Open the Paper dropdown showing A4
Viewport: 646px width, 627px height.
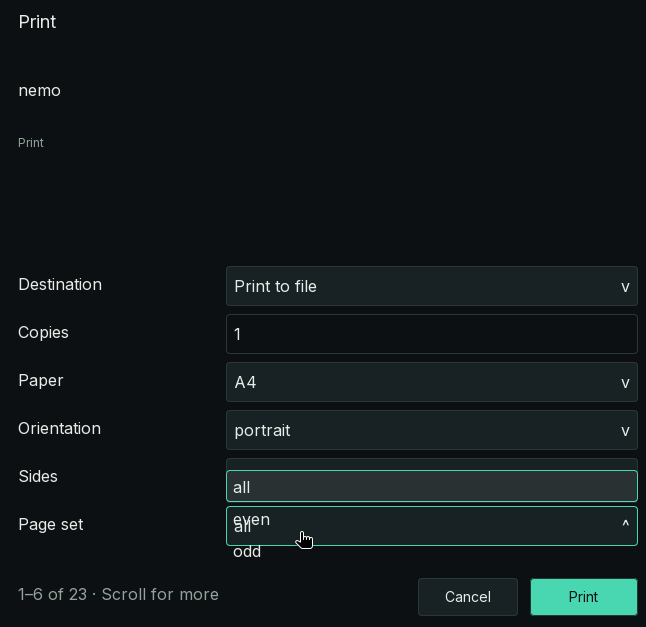click(x=432, y=382)
